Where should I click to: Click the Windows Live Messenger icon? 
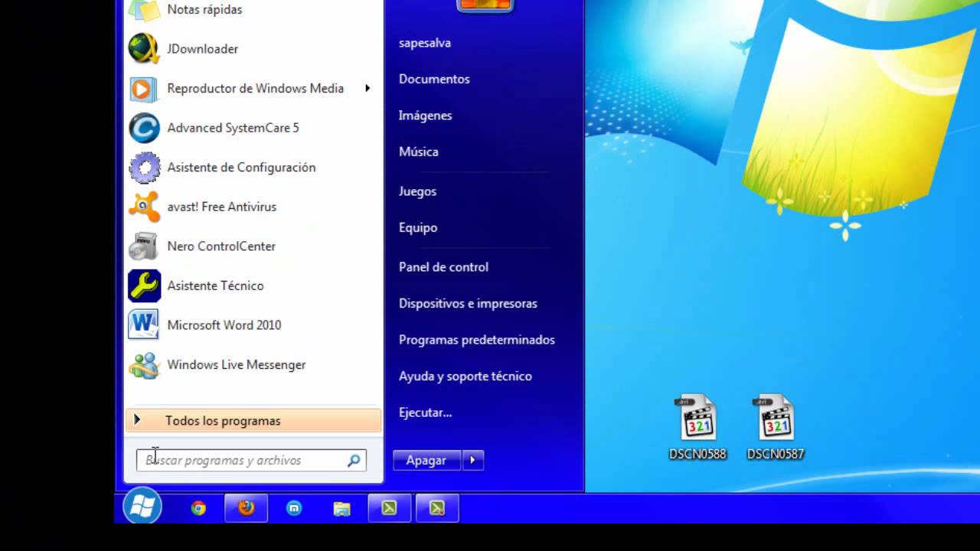coord(144,365)
